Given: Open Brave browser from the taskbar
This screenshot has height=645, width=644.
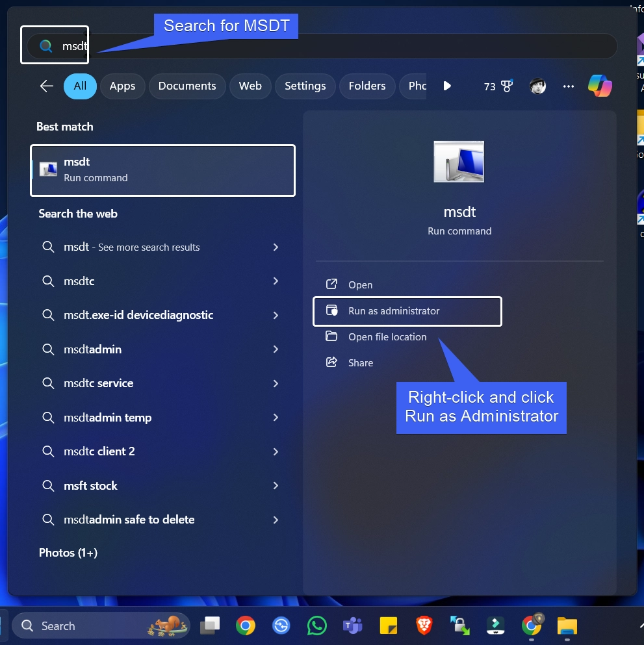Looking at the screenshot, I should (424, 626).
